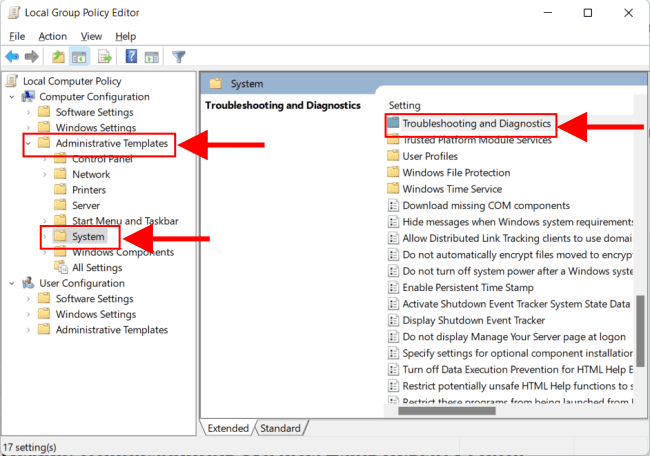650x456 pixels.
Task: Open the Help menu
Action: (x=126, y=36)
